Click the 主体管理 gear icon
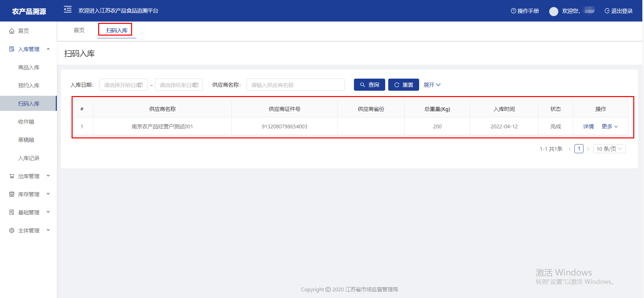644x298 pixels. pos(12,230)
